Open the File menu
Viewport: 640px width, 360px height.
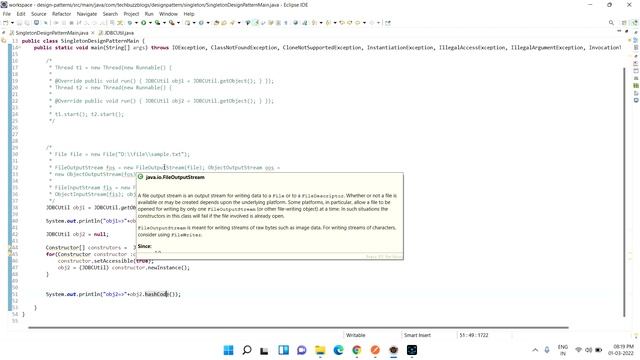(x=7, y=14)
